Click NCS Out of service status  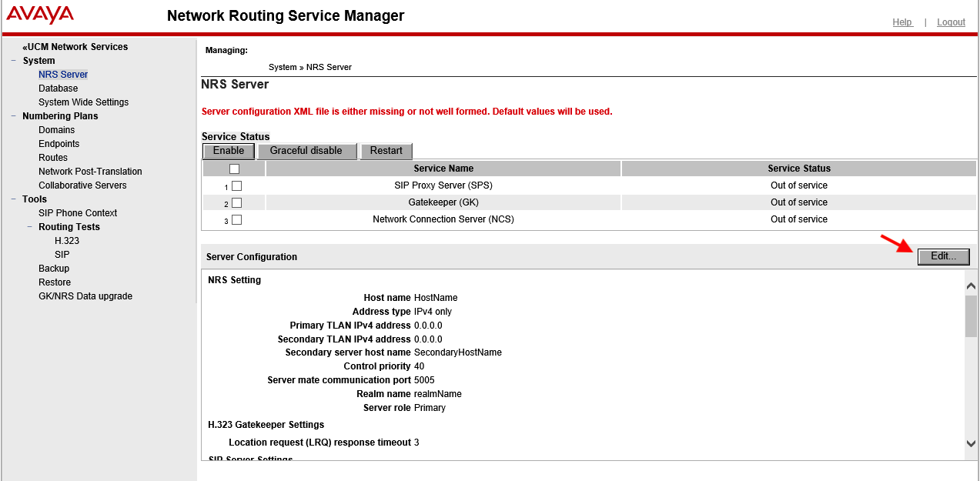pyautogui.click(x=799, y=219)
